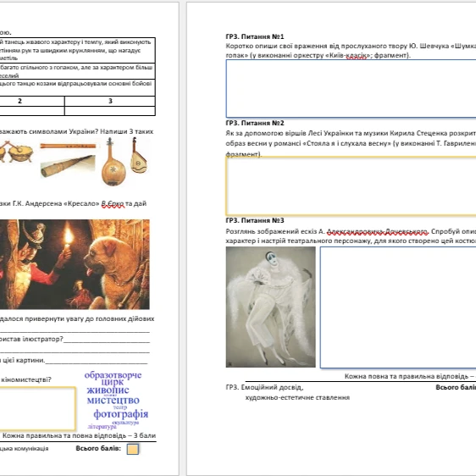Click the kettle drums picture

tap(16, 151)
